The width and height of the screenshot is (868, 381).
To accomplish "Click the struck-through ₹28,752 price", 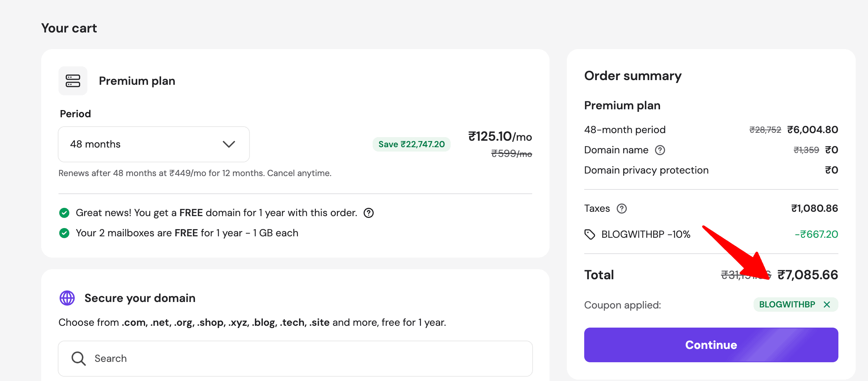I will point(765,130).
